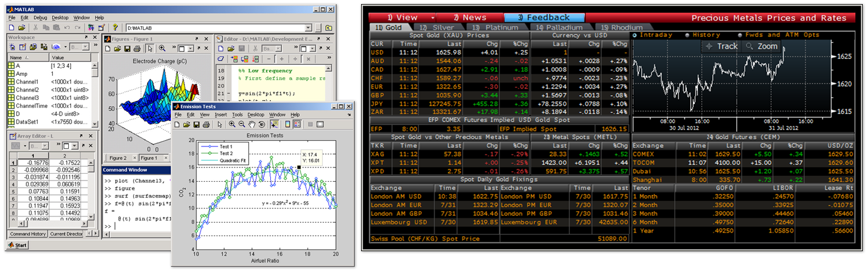Toggle Data Cursor tool in Emission Tests

[274, 124]
